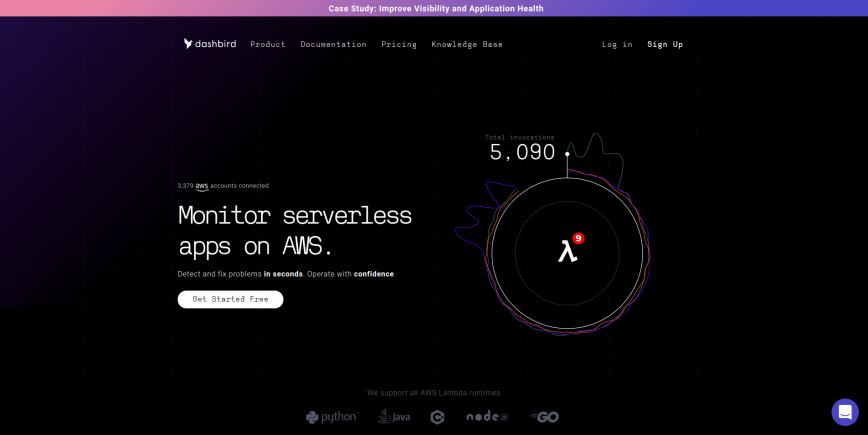868x435 pixels.
Task: Click the Go runtime logo
Action: point(544,417)
